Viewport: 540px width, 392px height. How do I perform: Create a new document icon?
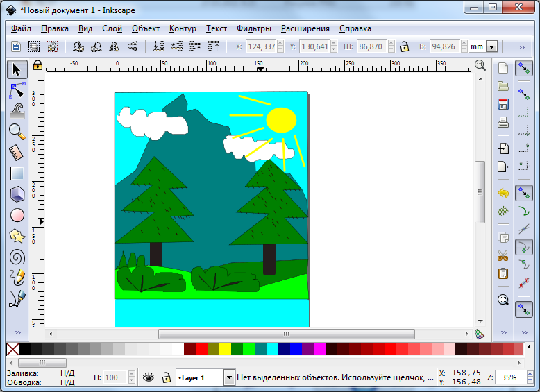click(503, 68)
